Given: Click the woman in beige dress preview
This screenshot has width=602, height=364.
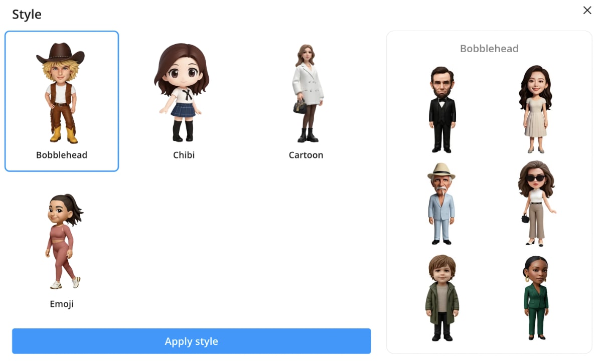Looking at the screenshot, I should click(535, 109).
